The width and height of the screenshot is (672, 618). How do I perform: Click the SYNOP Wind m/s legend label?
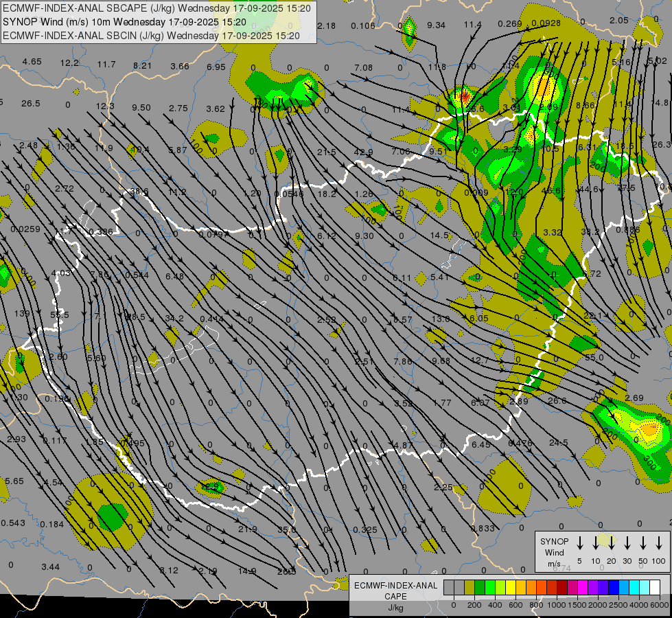coord(554,552)
